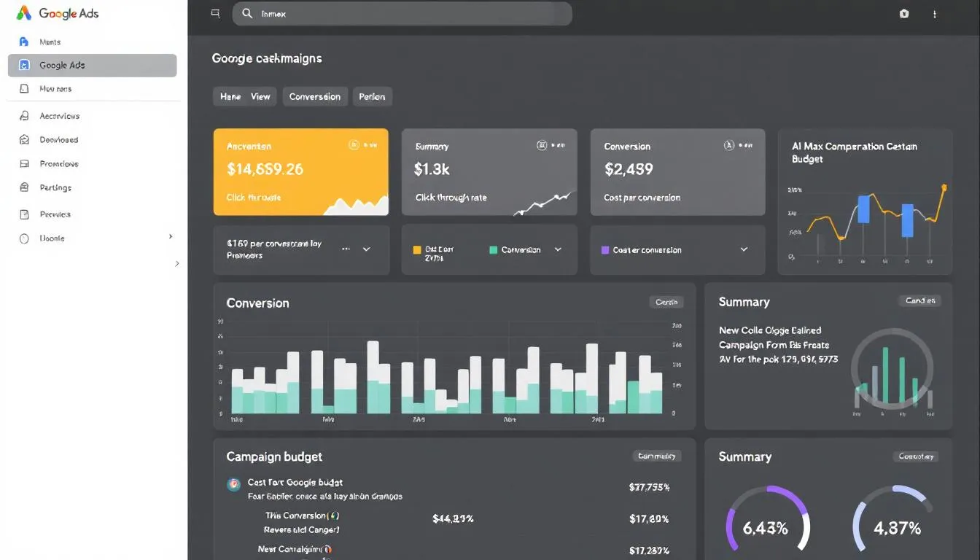The width and height of the screenshot is (980, 560).
Task: Open the chat icon left of search bar
Action: point(214,13)
